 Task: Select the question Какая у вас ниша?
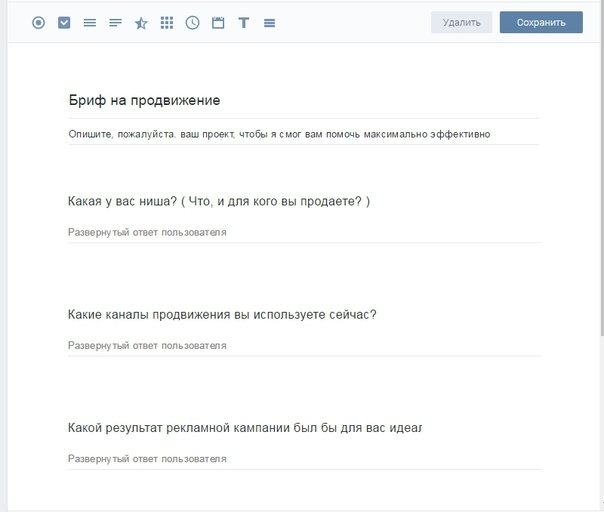(219, 201)
